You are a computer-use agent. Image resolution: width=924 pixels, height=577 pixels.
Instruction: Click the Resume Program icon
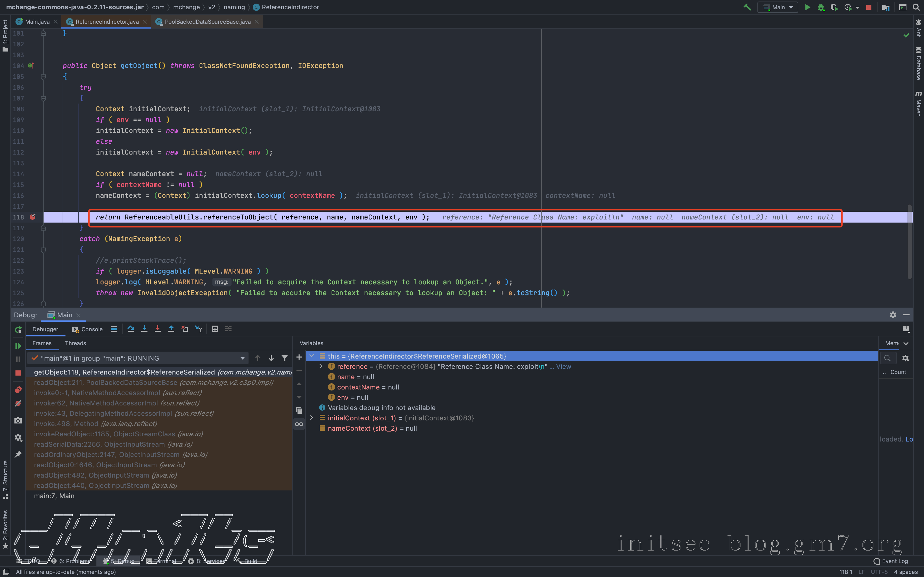(18, 346)
